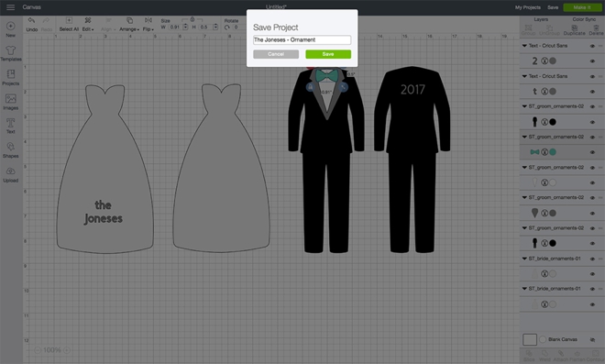This screenshot has width=605, height=364.
Task: Select the 'the Joneses' dress shape
Action: (x=104, y=169)
